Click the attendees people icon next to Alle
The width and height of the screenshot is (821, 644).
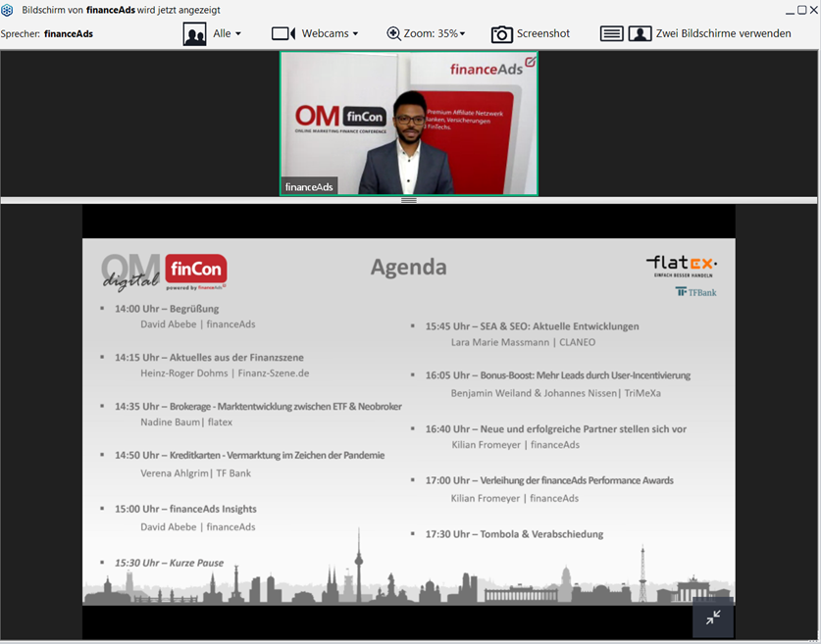194,34
